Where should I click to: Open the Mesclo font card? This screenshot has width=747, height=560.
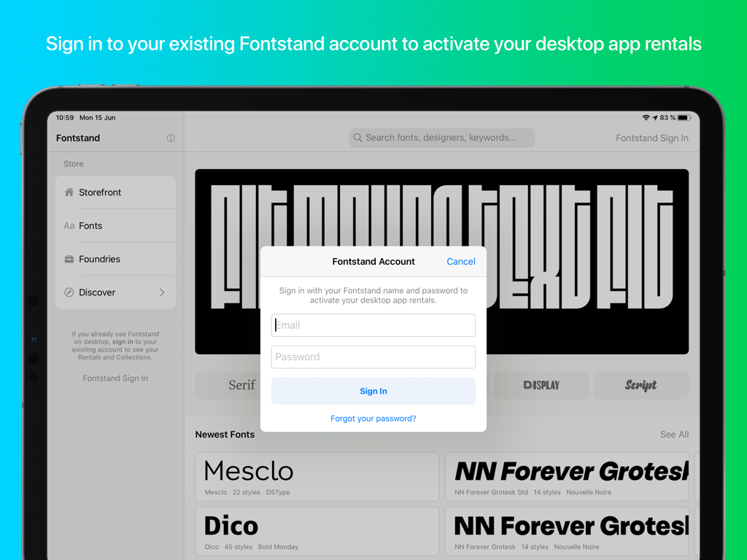click(317, 476)
